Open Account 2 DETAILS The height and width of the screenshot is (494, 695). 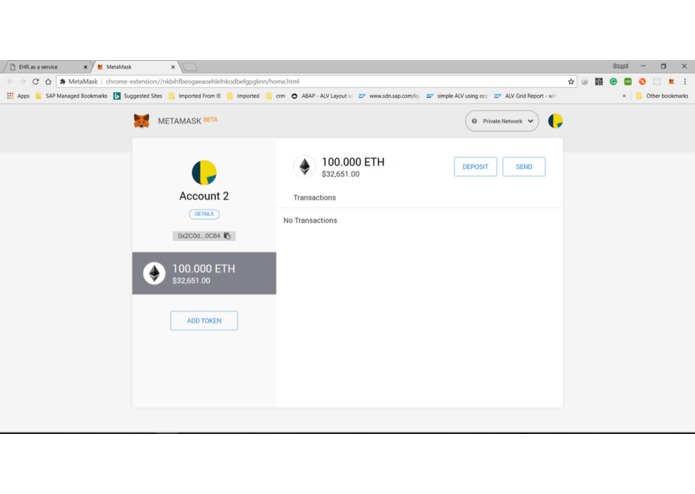coord(204,214)
